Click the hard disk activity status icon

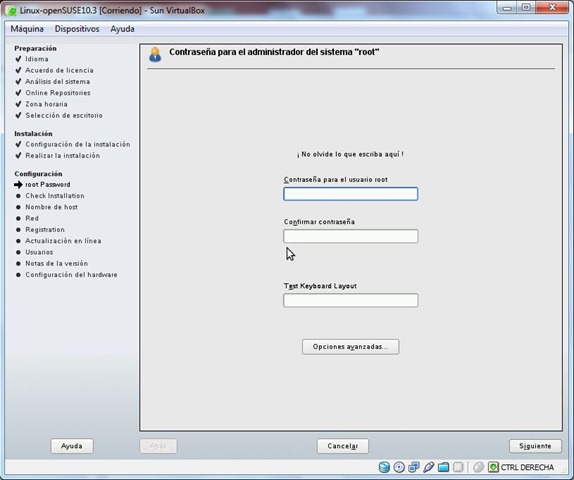tap(384, 467)
